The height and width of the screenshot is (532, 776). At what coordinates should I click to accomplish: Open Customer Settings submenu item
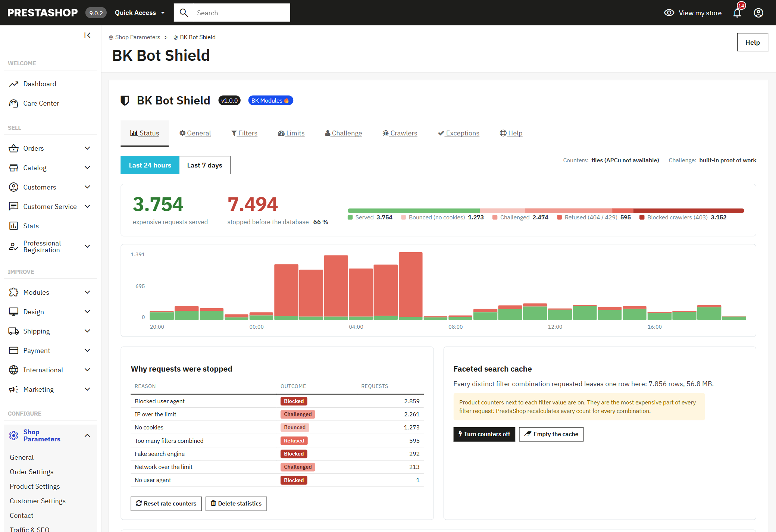coord(38,501)
